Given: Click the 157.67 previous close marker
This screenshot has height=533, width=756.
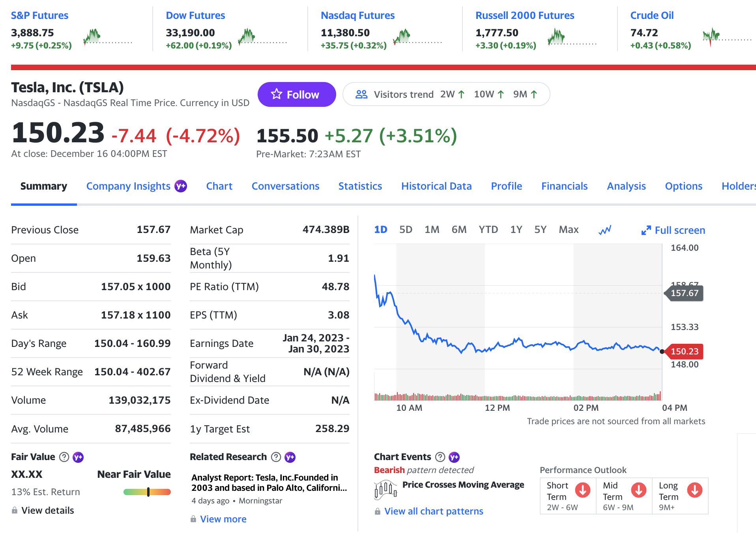Looking at the screenshot, I should pyautogui.click(x=685, y=293).
